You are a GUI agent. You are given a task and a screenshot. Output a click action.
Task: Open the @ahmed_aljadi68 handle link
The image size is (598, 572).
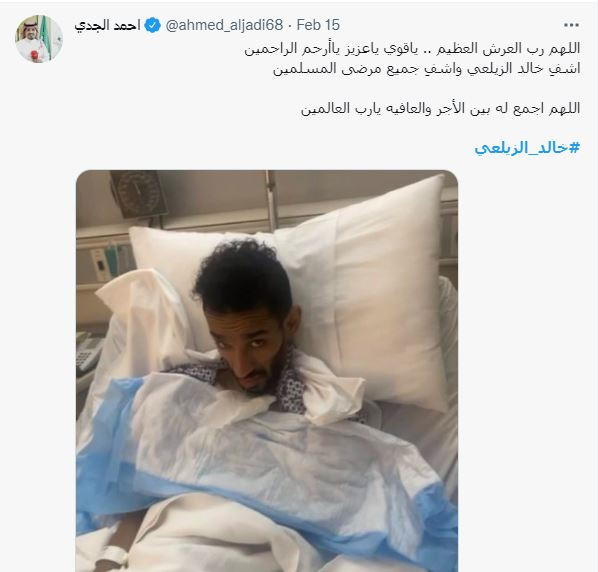click(x=224, y=25)
